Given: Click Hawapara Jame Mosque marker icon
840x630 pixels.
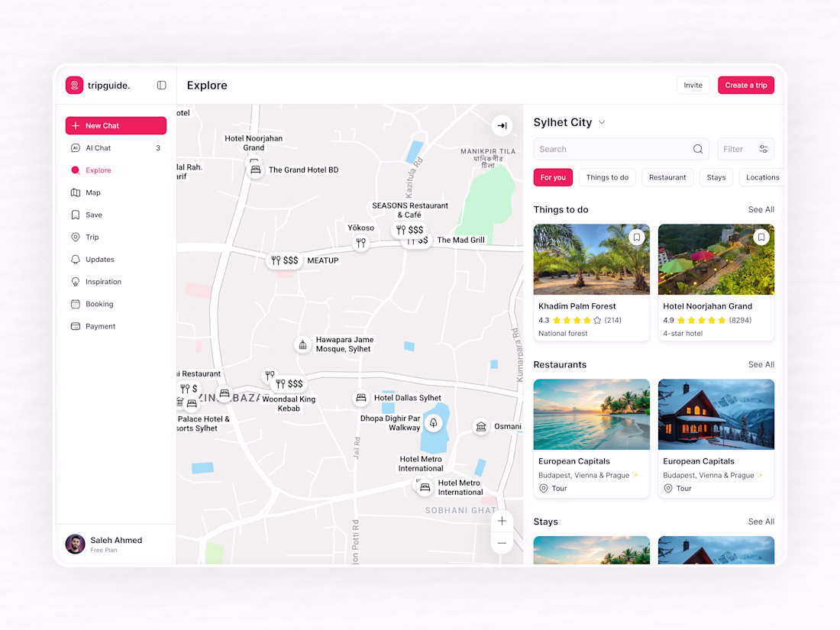Looking at the screenshot, I should [x=302, y=344].
